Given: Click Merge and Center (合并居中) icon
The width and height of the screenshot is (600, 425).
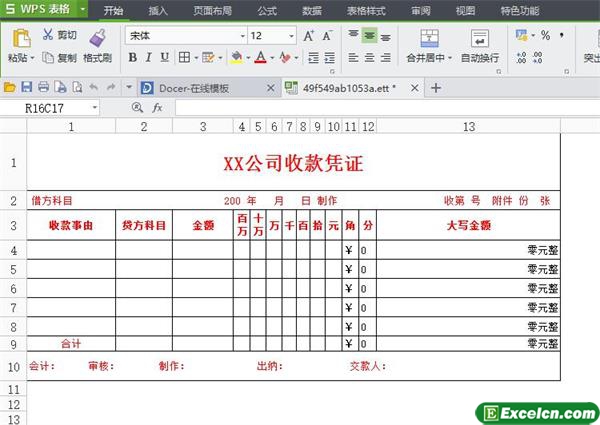Looking at the screenshot, I should click(429, 38).
